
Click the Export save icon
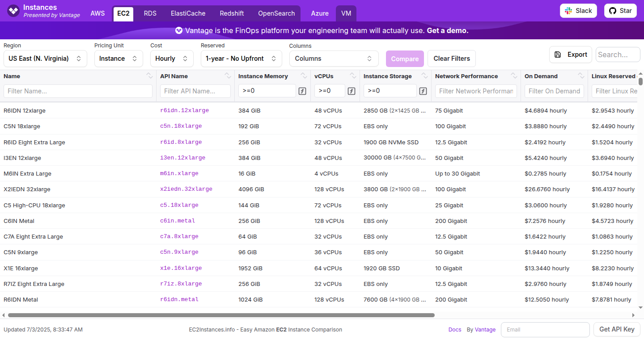558,55
